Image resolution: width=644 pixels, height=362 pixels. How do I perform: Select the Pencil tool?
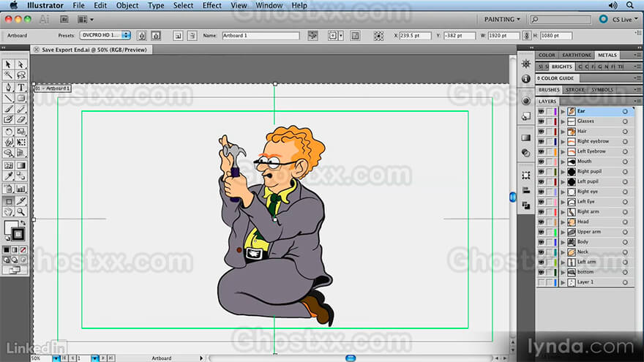[21, 109]
